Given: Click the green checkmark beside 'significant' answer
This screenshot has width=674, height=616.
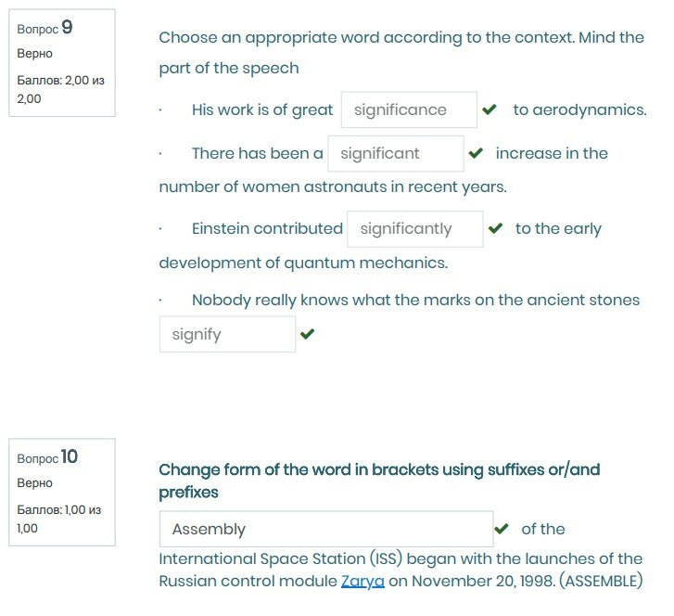Looking at the screenshot, I should (477, 153).
